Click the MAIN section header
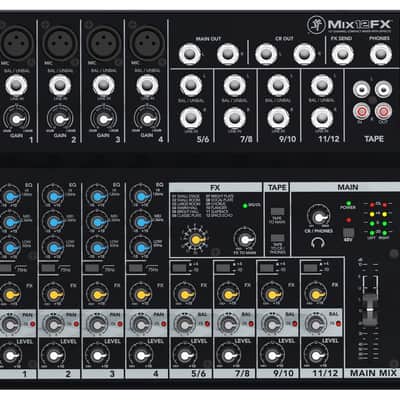The image size is (400, 400). [347, 187]
